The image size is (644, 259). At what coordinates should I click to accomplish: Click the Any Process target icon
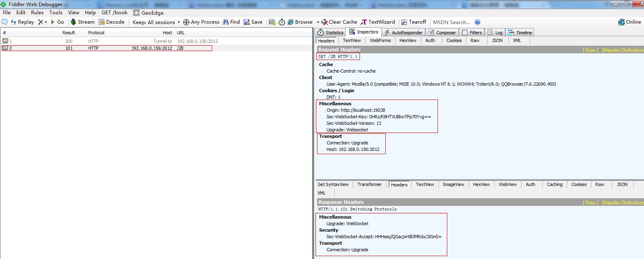[x=186, y=22]
